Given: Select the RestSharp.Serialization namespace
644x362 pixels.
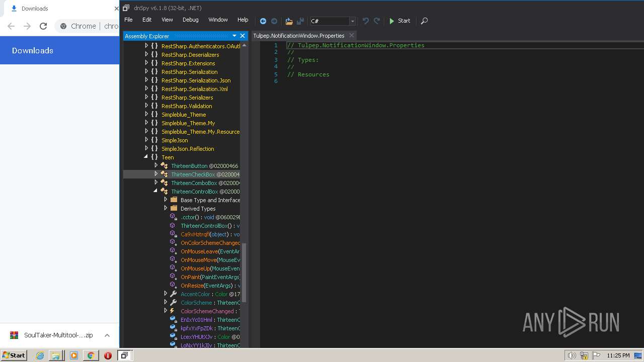Looking at the screenshot, I should (x=189, y=72).
